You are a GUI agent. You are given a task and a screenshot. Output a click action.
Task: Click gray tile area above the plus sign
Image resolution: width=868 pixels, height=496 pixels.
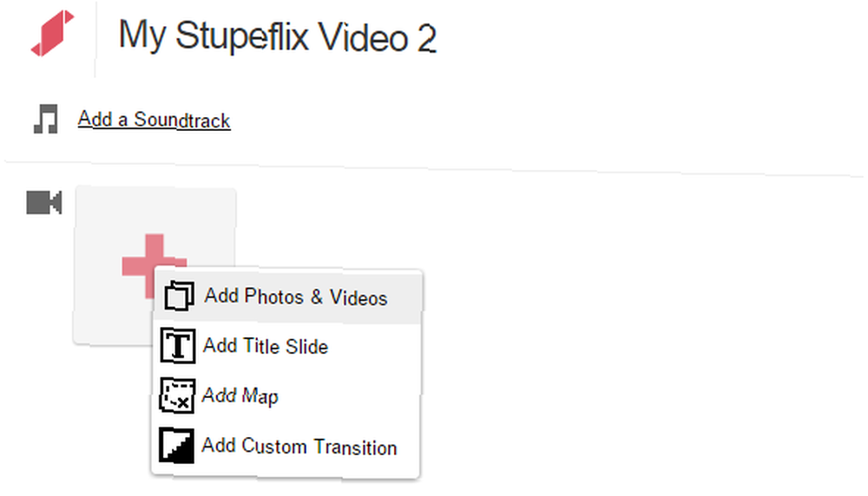tap(155, 210)
